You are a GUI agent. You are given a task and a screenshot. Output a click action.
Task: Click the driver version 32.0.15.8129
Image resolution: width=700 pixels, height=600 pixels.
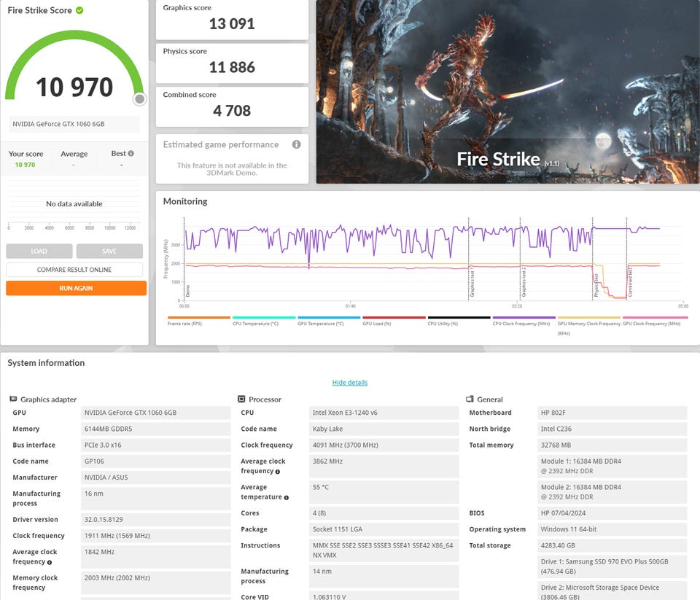[155, 519]
